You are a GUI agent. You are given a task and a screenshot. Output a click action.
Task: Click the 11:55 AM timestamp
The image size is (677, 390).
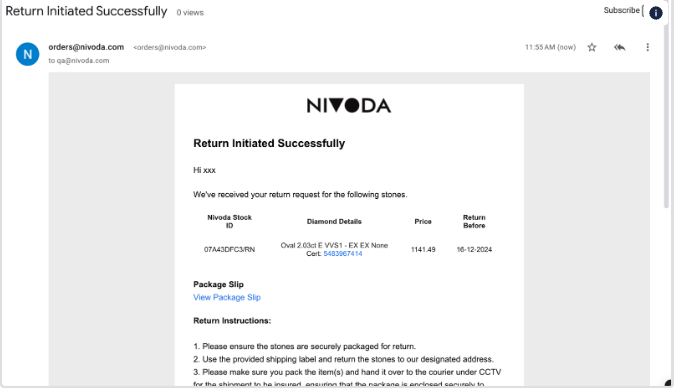550,47
